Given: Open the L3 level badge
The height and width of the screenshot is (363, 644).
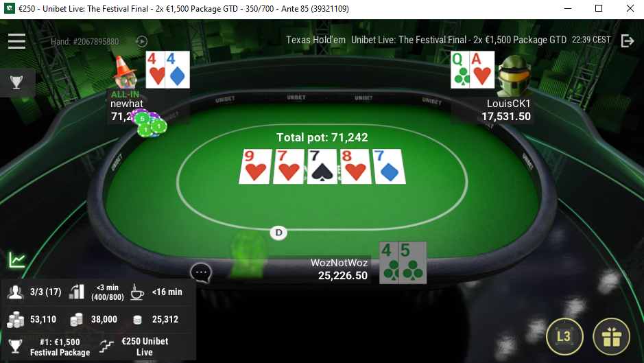Looking at the screenshot, I should point(564,336).
